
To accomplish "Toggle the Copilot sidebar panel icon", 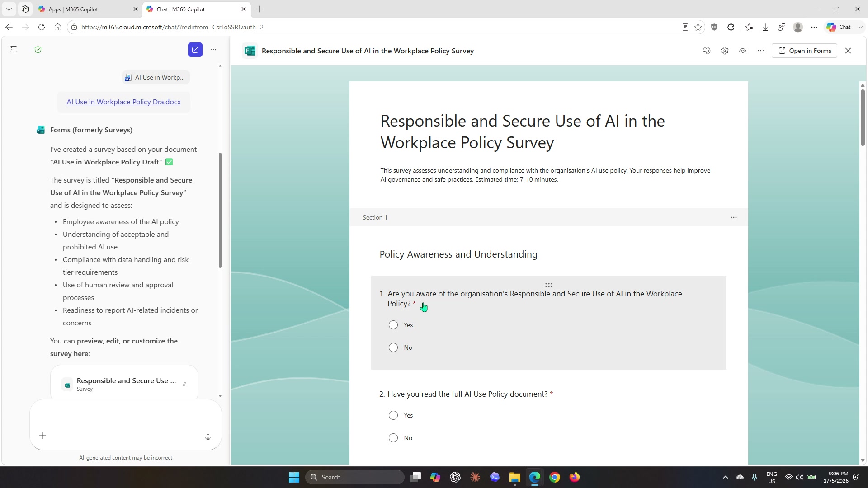I will [x=14, y=50].
